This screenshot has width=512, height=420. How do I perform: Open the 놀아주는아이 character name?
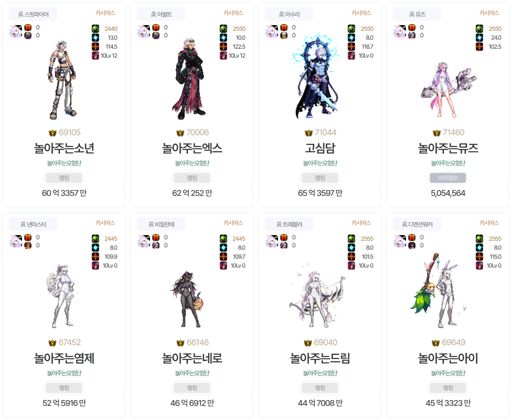(448, 358)
